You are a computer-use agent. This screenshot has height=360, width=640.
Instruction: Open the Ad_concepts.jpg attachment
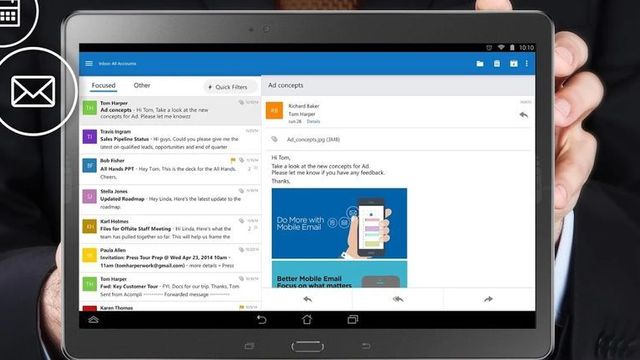point(313,140)
